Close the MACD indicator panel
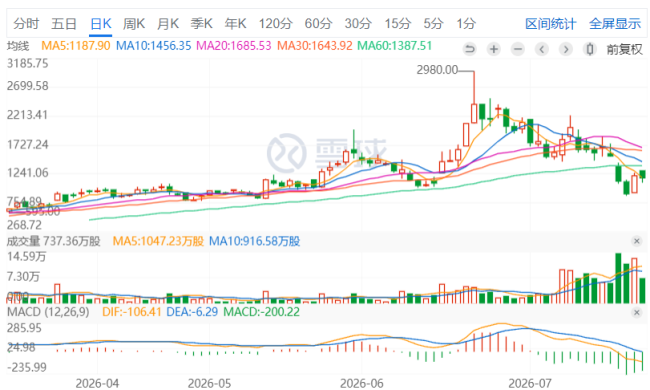The width and height of the screenshot is (650, 390). tap(637, 312)
